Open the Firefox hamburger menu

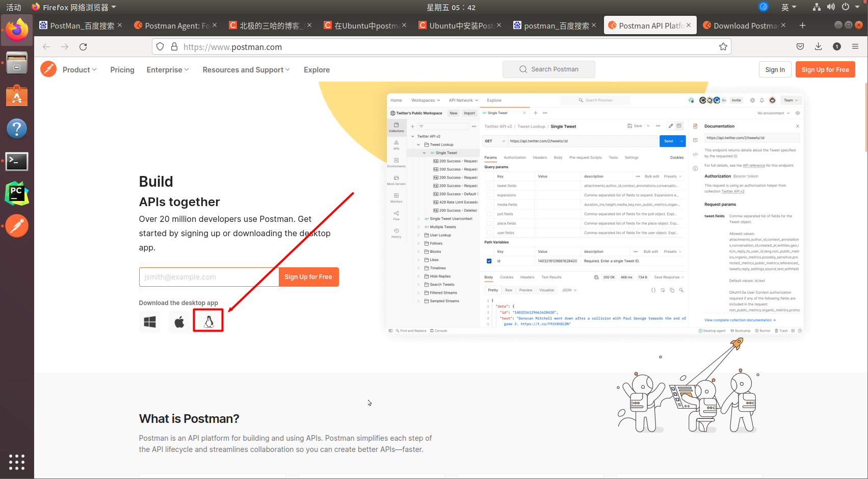(x=855, y=46)
